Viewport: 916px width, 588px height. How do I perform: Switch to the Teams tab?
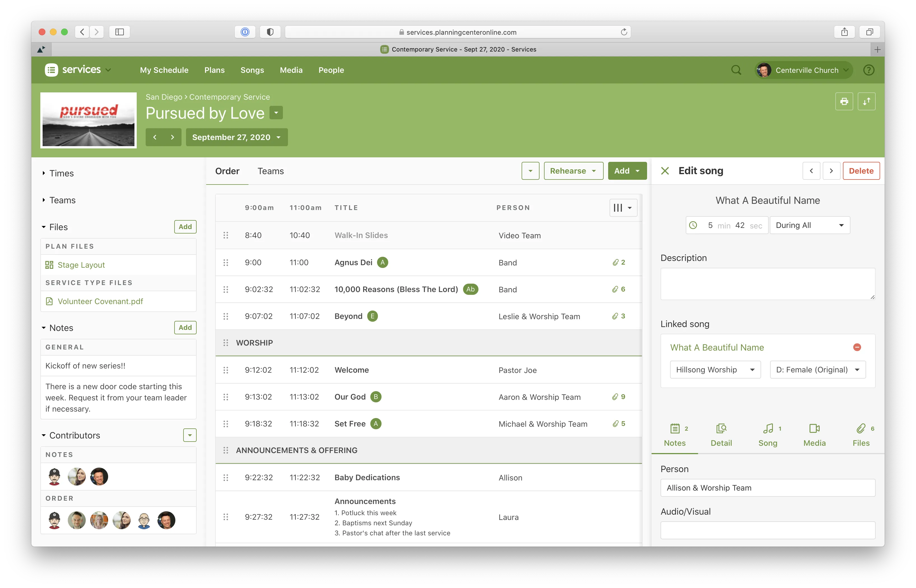tap(270, 171)
